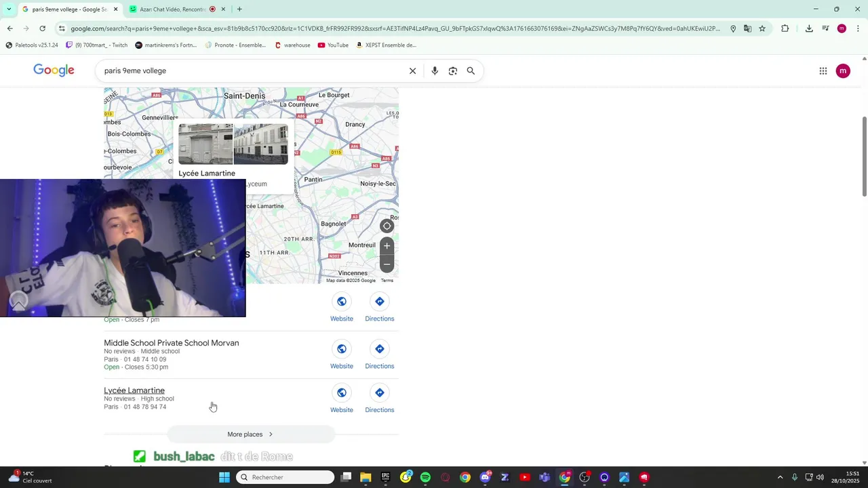Screen dimensions: 868x488
Task: Open the Middle School Private School Morvan listing
Action: pyautogui.click(x=172, y=343)
